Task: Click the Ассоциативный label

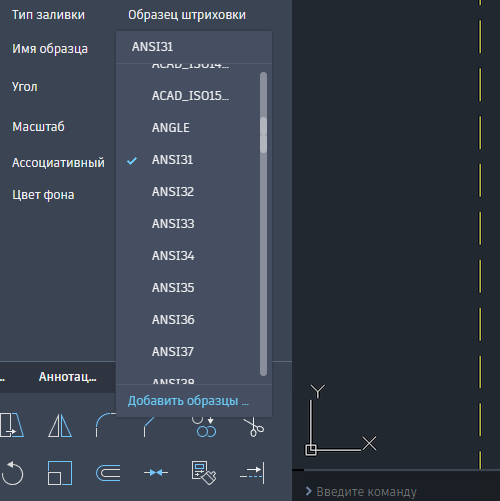Action: [58, 163]
